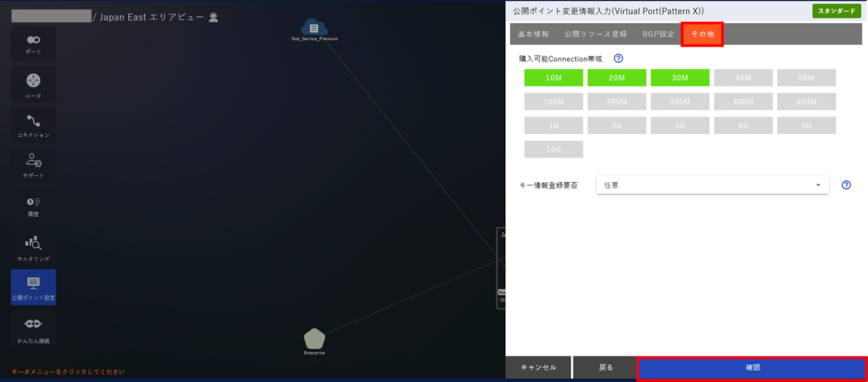
Task: Open the サポート sidebar menu
Action: pyautogui.click(x=33, y=165)
